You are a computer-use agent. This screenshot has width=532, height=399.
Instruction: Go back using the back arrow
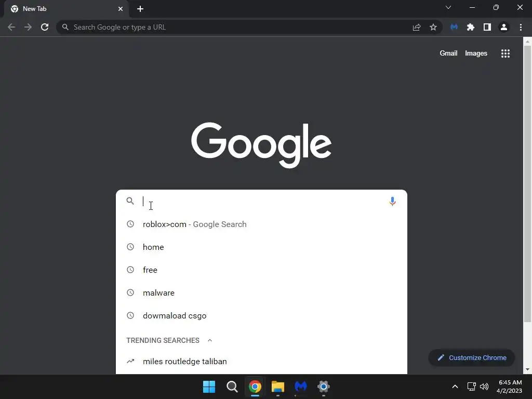11,27
